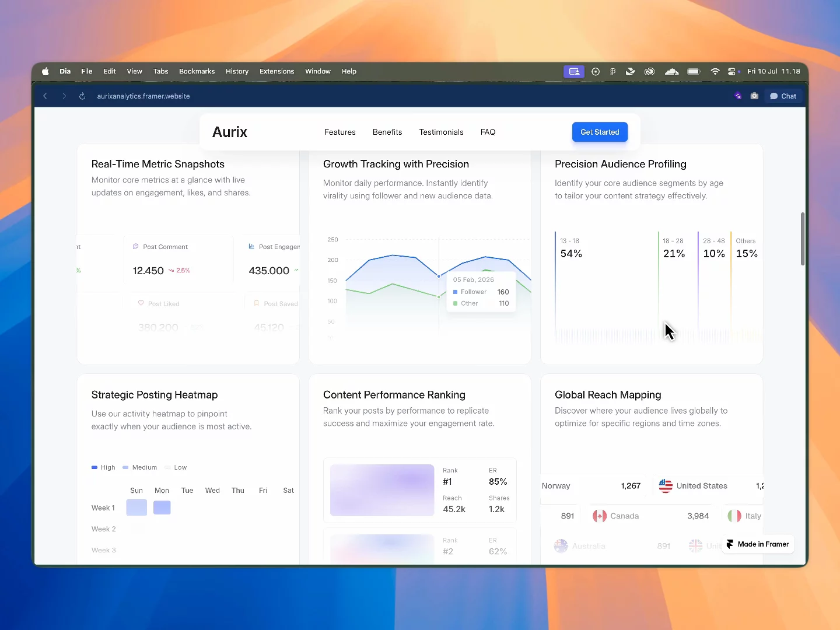Image resolution: width=840 pixels, height=630 pixels.
Task: Open the Creative Cloud menu bar icon
Action: point(649,72)
